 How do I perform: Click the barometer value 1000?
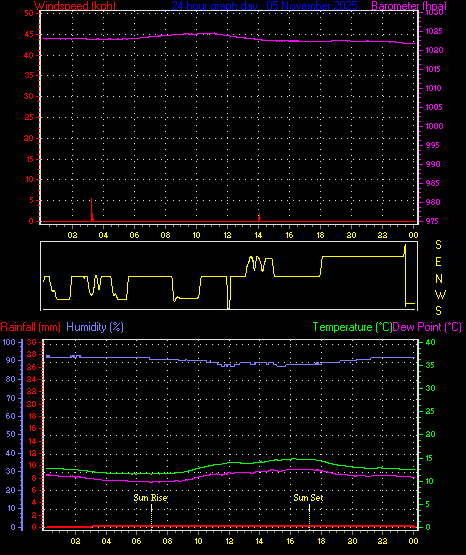point(434,126)
